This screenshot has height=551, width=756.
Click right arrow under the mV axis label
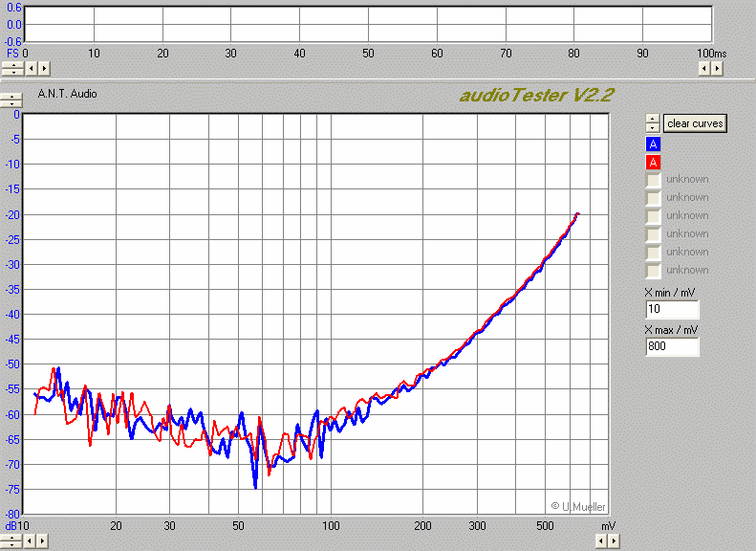coord(614,540)
